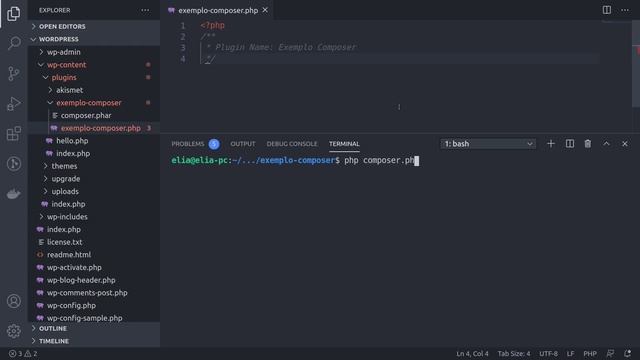Screen dimensions: 640x360
Task: Open wp-config-sample.php file
Action: tap(84, 318)
